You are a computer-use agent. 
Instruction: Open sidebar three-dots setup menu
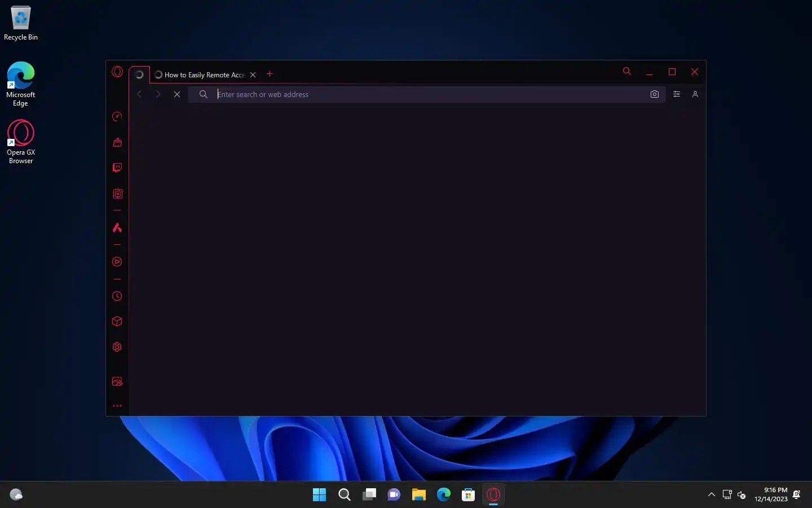117,406
